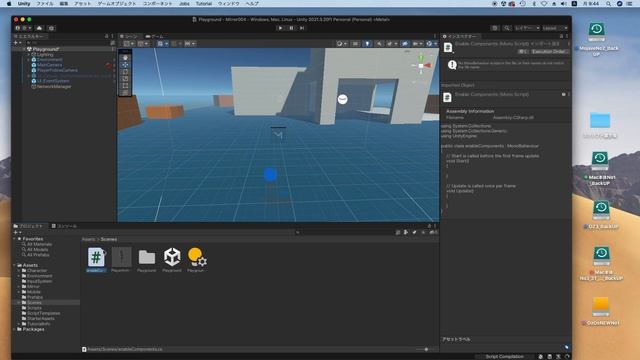Open the scene camera settings dropdown
This screenshot has width=640, height=360.
click(418, 43)
